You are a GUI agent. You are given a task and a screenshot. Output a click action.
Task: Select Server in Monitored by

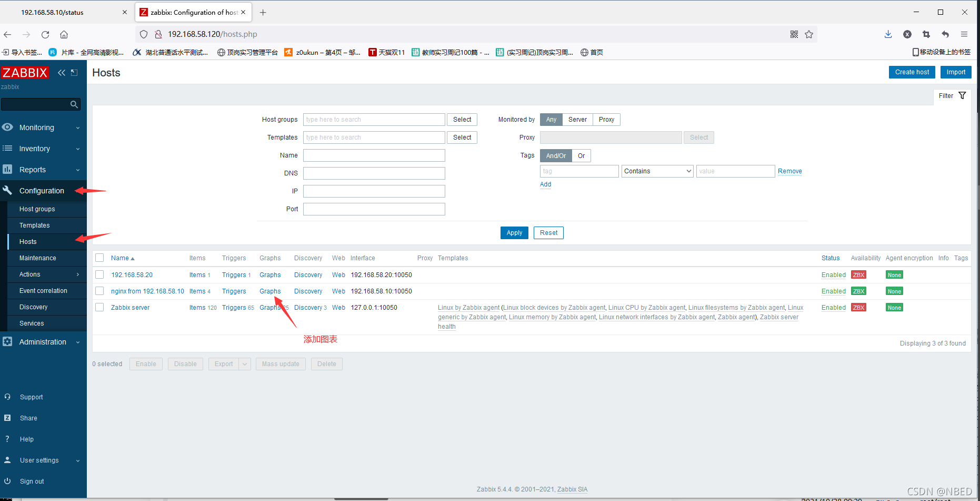[577, 120]
